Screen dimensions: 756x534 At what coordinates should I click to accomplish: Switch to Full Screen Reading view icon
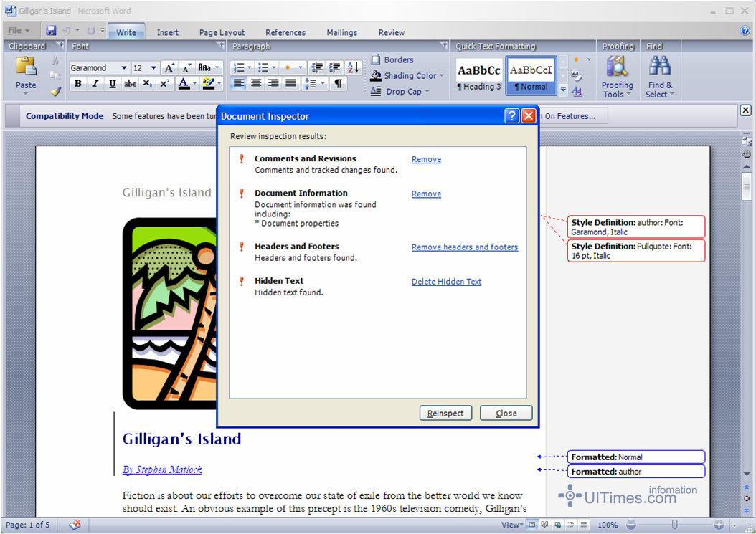545,525
